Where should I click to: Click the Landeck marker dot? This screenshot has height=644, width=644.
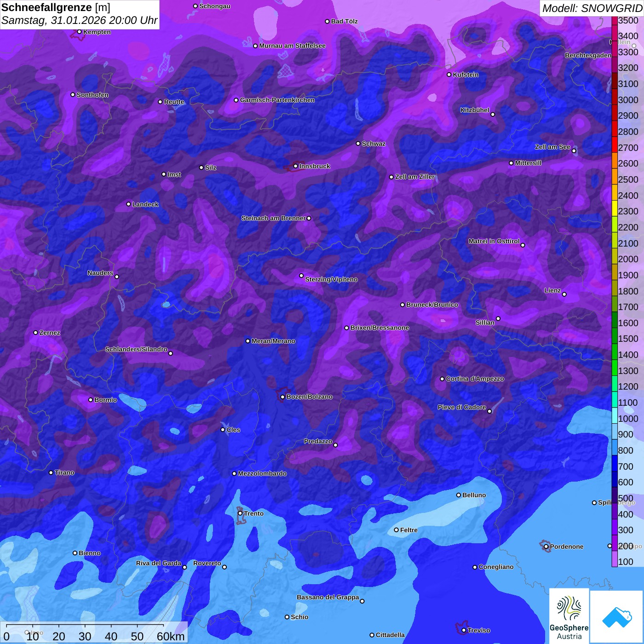point(129,204)
